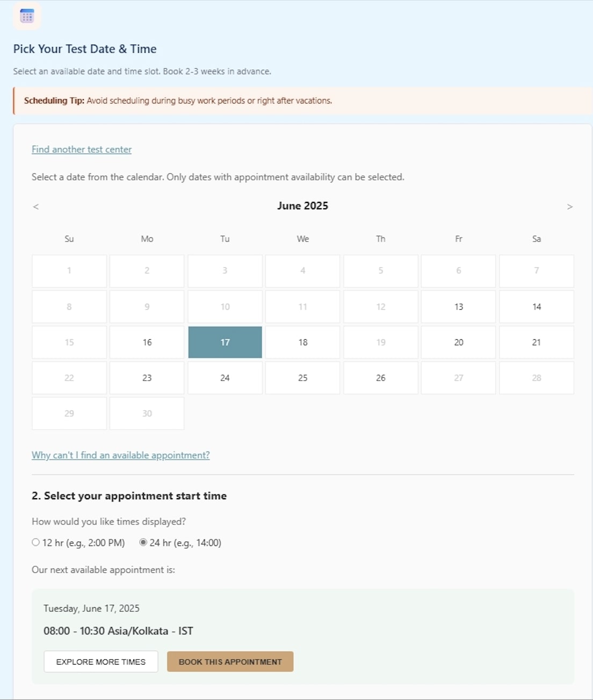
Task: Open the Find another test center link
Action: 81,149
